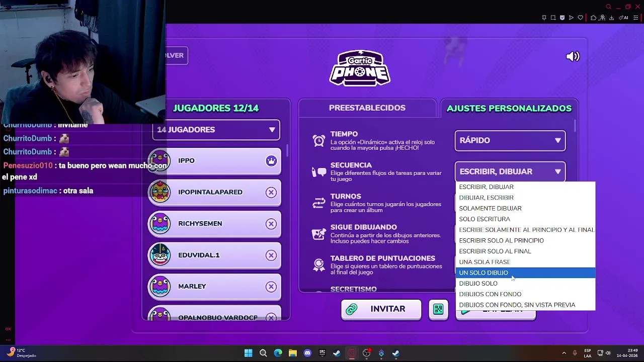
Task: Open the Windows Start menu
Action: pyautogui.click(x=248, y=353)
